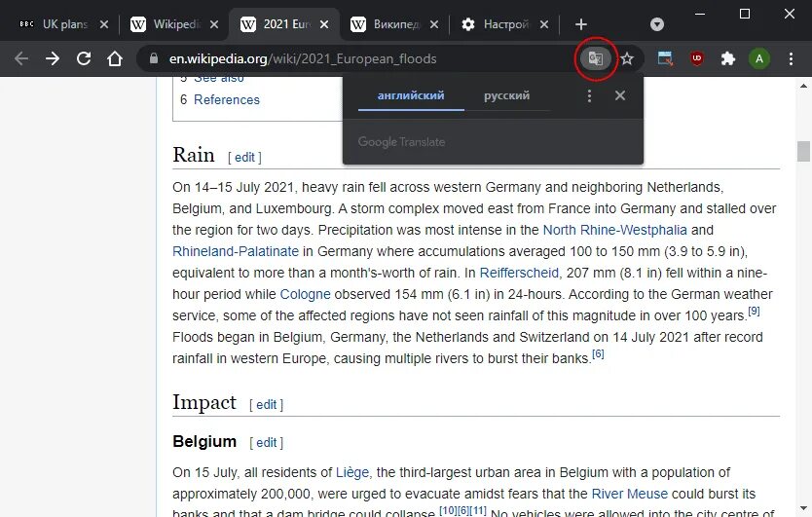The height and width of the screenshot is (517, 812).
Task: Open translate popup options three-dot menu
Action: pos(589,95)
